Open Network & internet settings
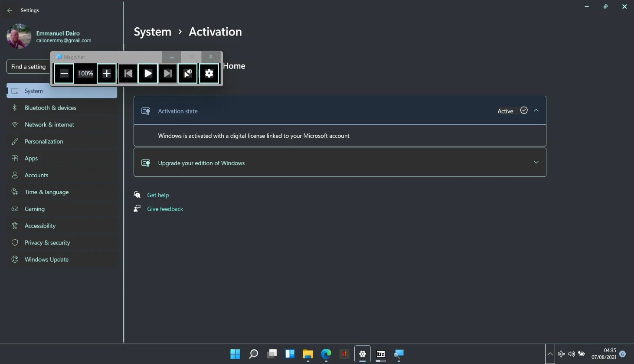The image size is (634, 364). pos(62,125)
